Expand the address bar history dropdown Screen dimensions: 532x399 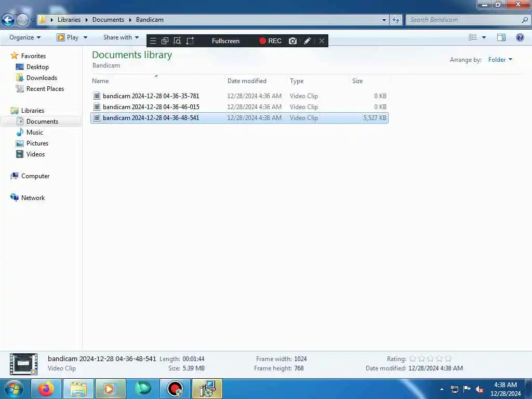384,20
